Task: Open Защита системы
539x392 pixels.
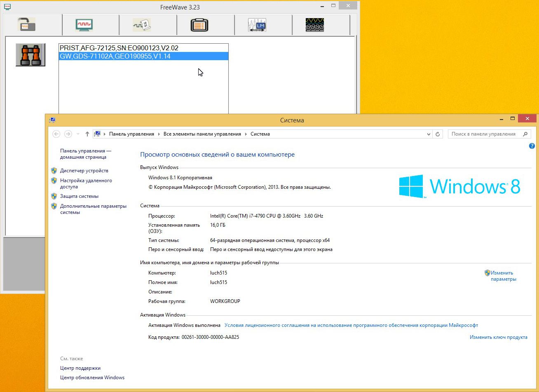Action: coord(79,196)
